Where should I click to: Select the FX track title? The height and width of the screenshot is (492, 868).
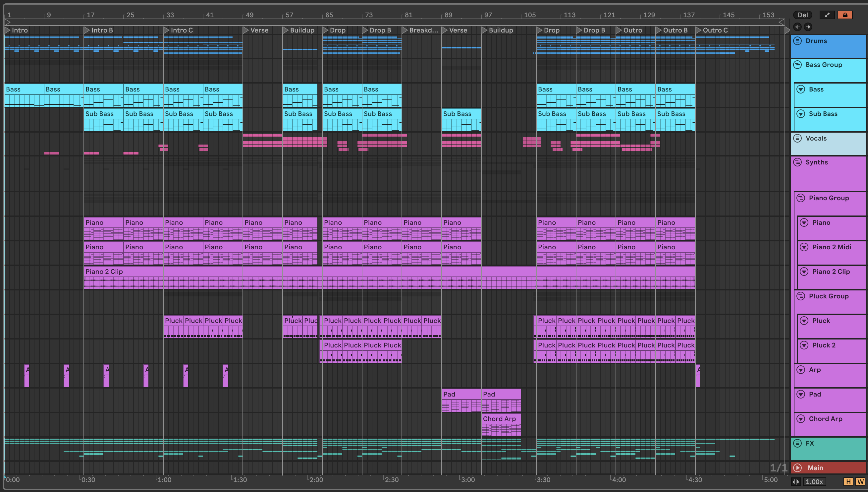point(810,443)
